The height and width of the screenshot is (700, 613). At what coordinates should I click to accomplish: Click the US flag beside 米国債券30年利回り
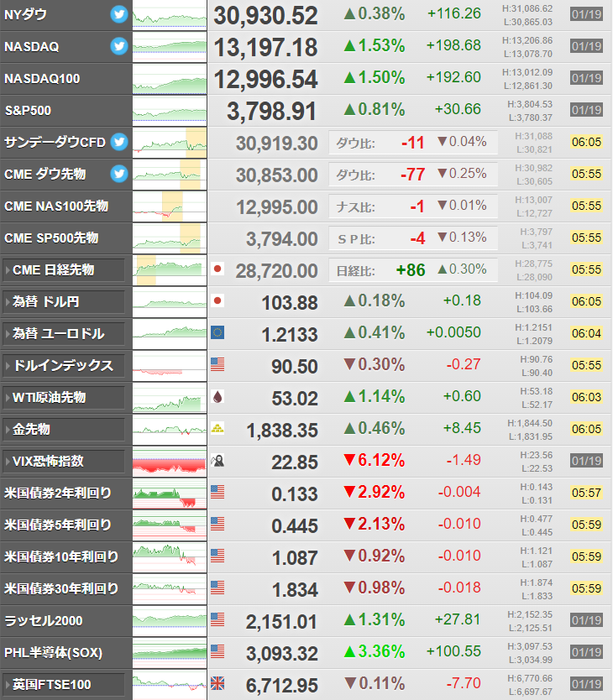(x=217, y=588)
